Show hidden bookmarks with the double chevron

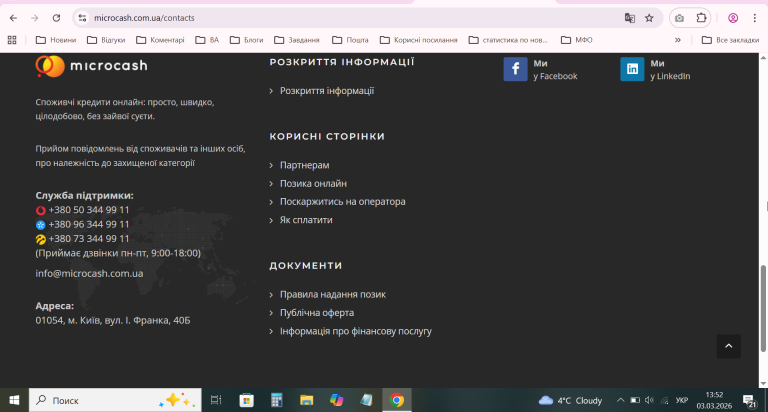point(677,40)
